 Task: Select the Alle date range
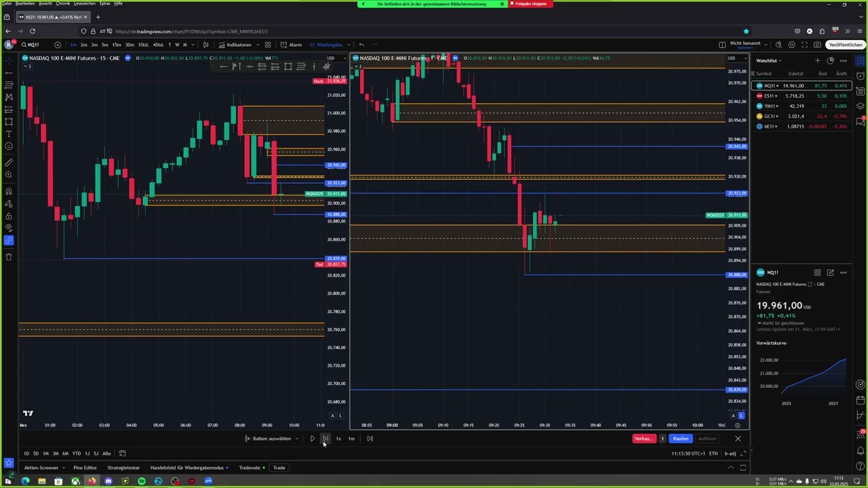[106, 453]
